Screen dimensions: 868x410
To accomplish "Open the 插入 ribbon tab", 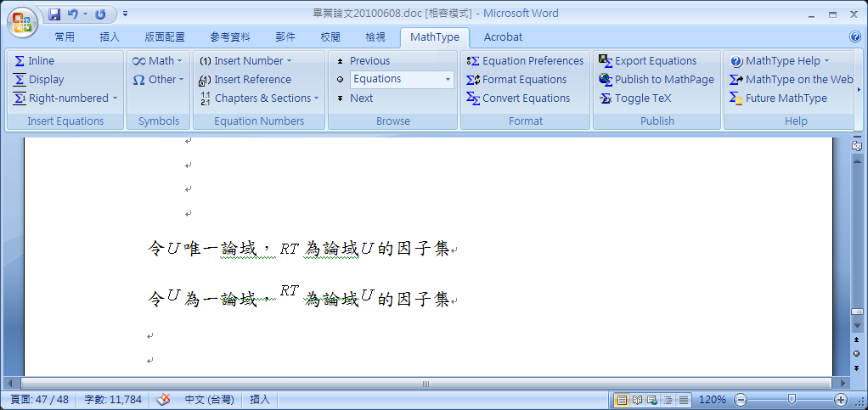I will pos(110,37).
